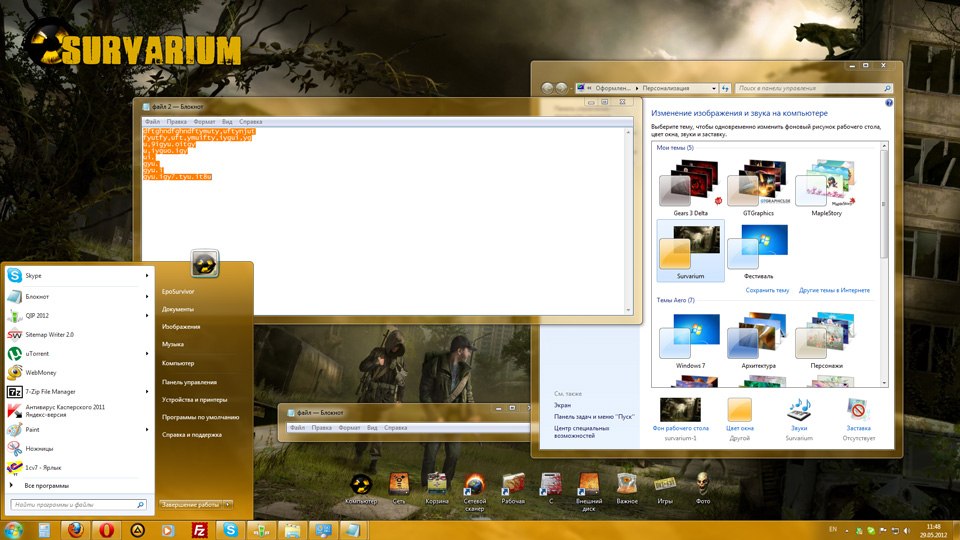Select the Windows 7 Aero theme
The width and height of the screenshot is (960, 540).
[691, 340]
